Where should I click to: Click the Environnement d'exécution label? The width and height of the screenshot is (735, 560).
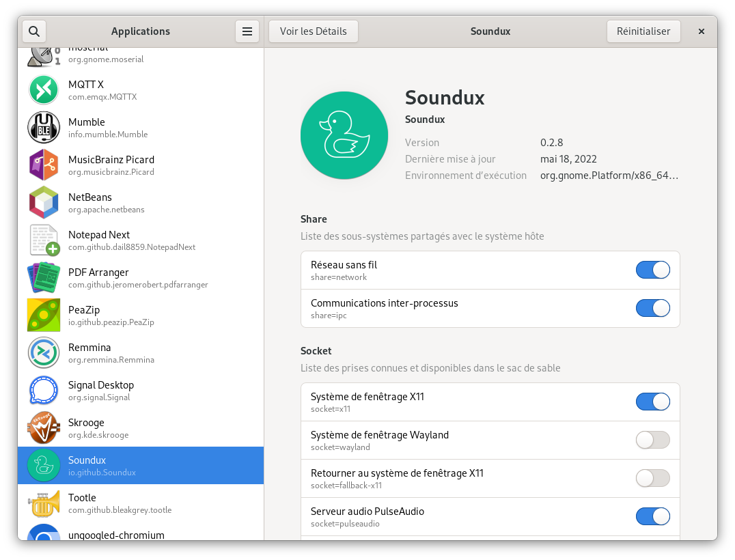click(465, 176)
